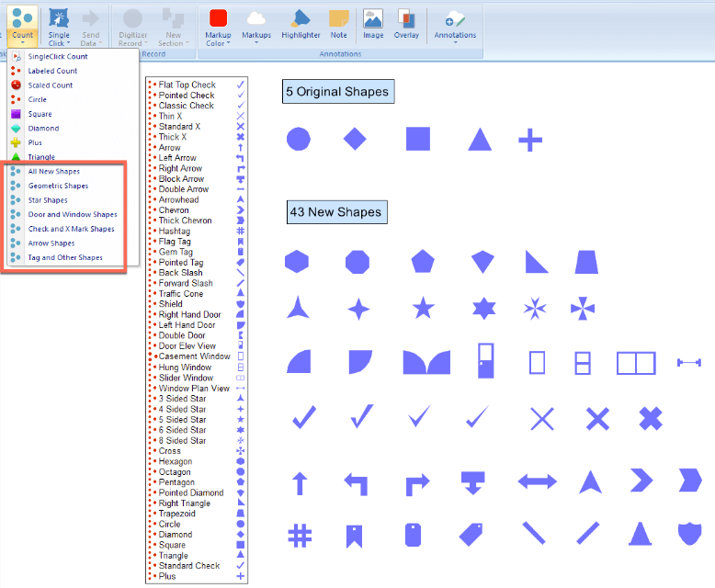
Task: Select the Single Click tool
Action: (59, 26)
